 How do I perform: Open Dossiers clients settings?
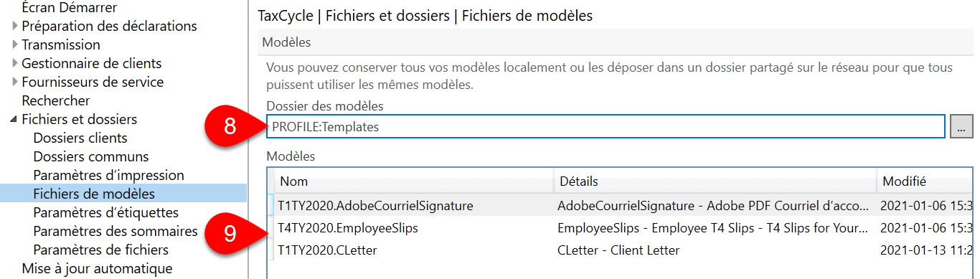point(80,138)
